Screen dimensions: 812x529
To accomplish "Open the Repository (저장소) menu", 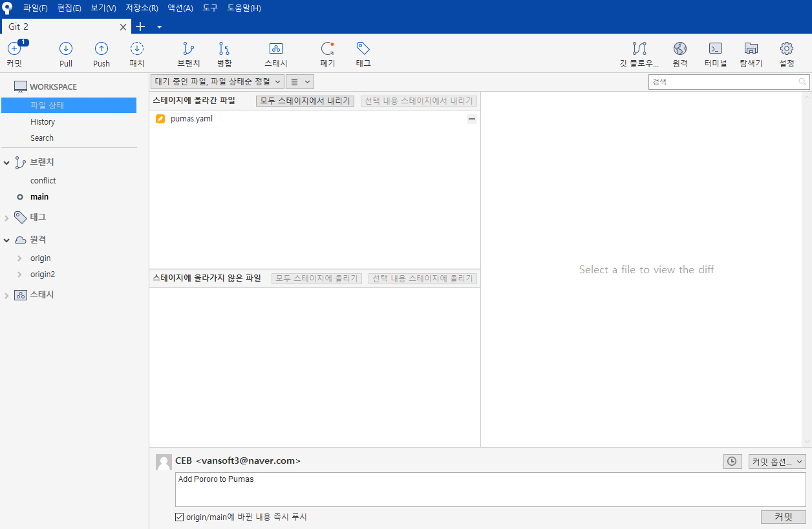I will coord(142,8).
